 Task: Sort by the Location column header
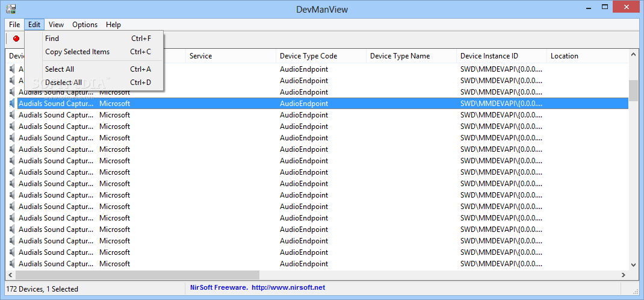tap(587, 56)
